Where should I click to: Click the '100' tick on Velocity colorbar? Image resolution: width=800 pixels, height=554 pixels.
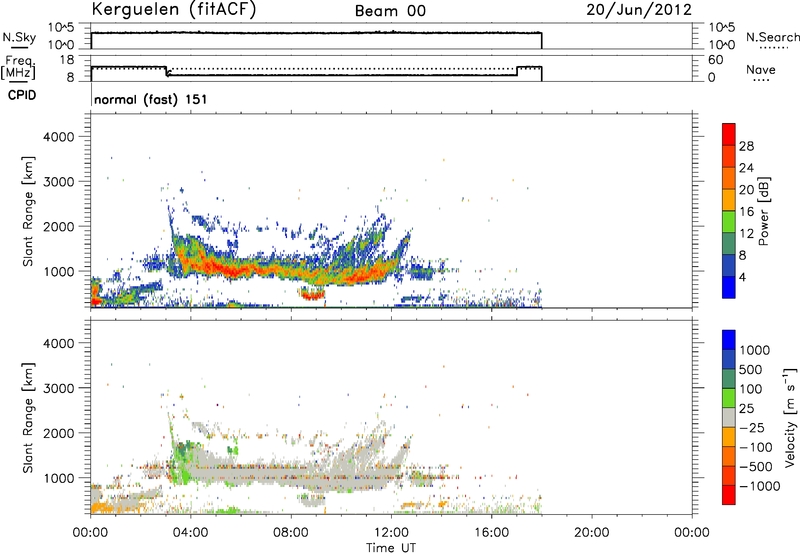[751, 389]
